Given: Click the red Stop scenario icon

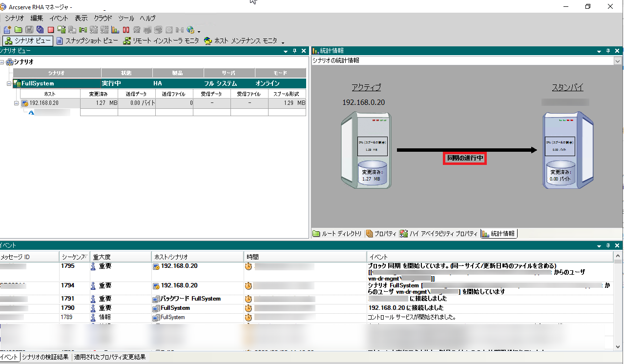Looking at the screenshot, I should click(50, 30).
